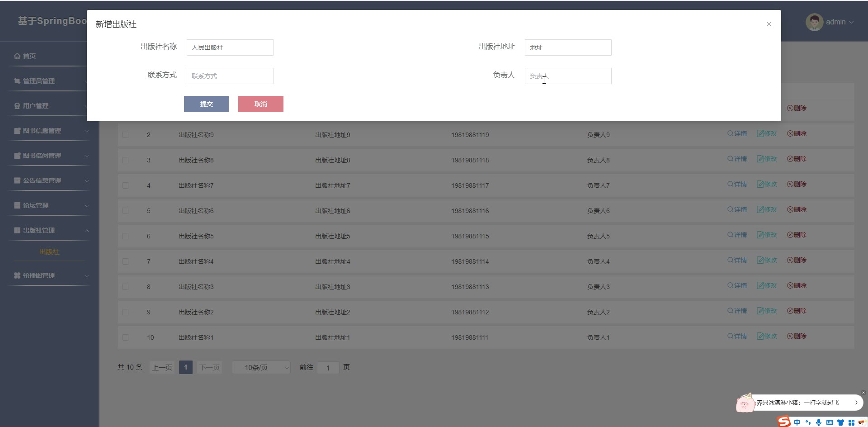Screen dimensions: 868x427
Task: Expand the 公告信息管理 chevron arrow
Action: 87,181
